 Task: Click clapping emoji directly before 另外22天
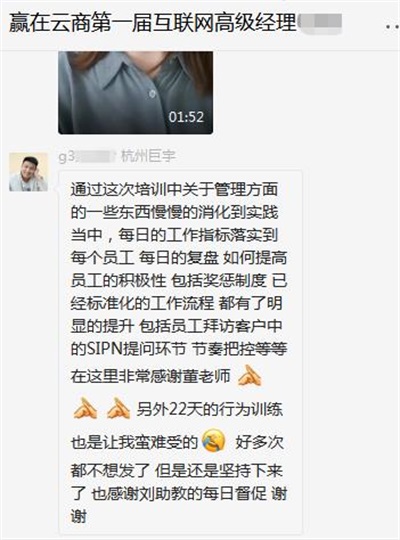[118, 408]
